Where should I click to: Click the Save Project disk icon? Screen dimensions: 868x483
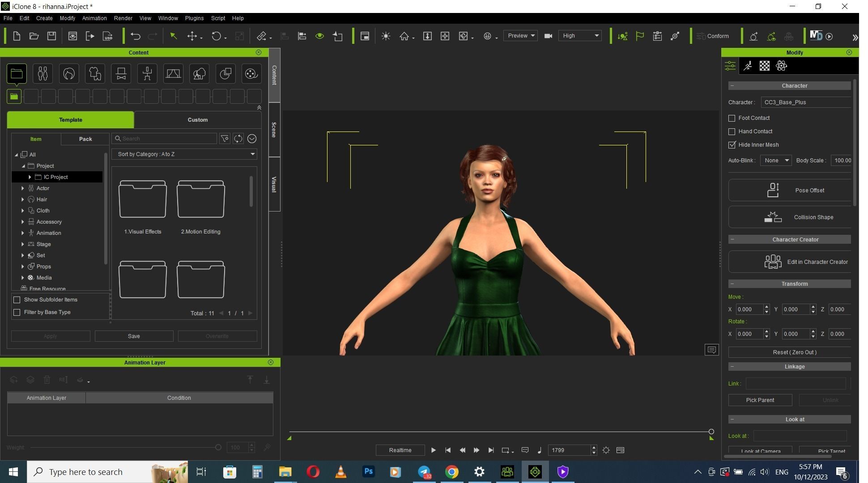pyautogui.click(x=51, y=36)
